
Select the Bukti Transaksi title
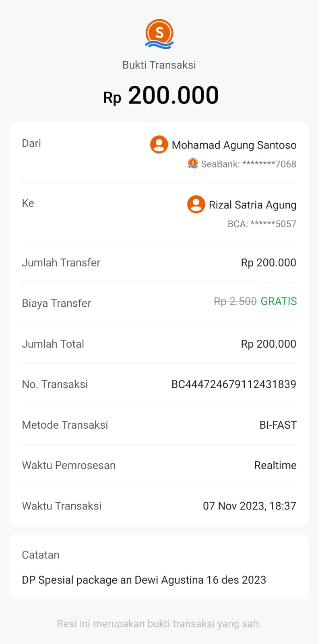[x=159, y=65]
